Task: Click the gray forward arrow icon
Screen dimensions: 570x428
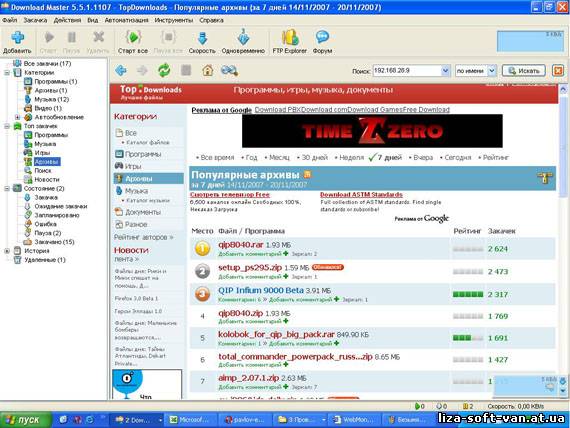Action: tap(142, 70)
